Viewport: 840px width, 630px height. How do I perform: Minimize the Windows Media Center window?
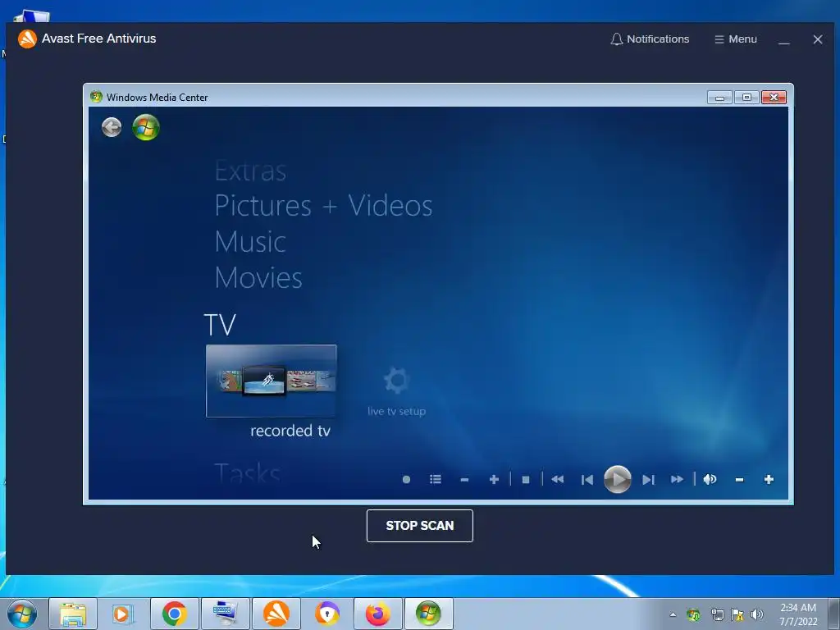719,98
